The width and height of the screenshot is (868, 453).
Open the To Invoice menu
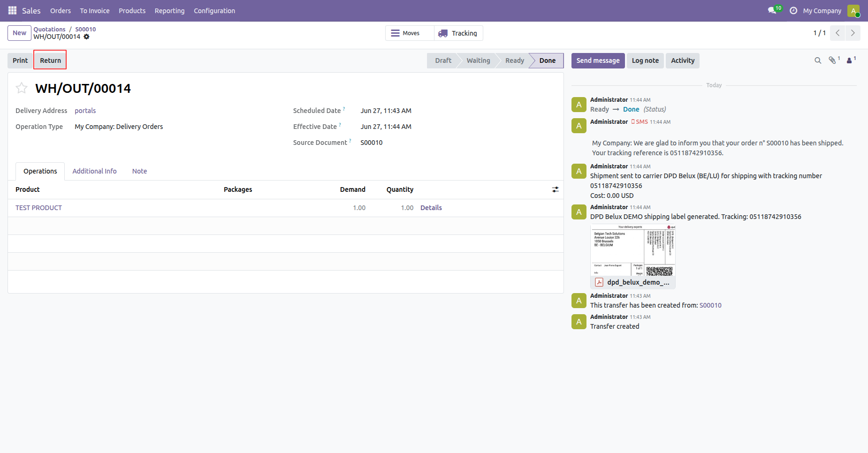95,10
